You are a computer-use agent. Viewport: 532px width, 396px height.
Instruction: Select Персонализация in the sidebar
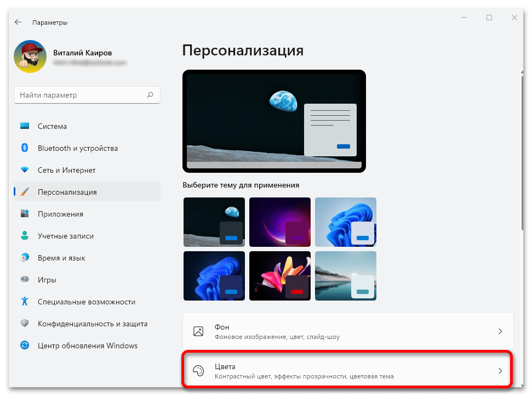pos(87,192)
